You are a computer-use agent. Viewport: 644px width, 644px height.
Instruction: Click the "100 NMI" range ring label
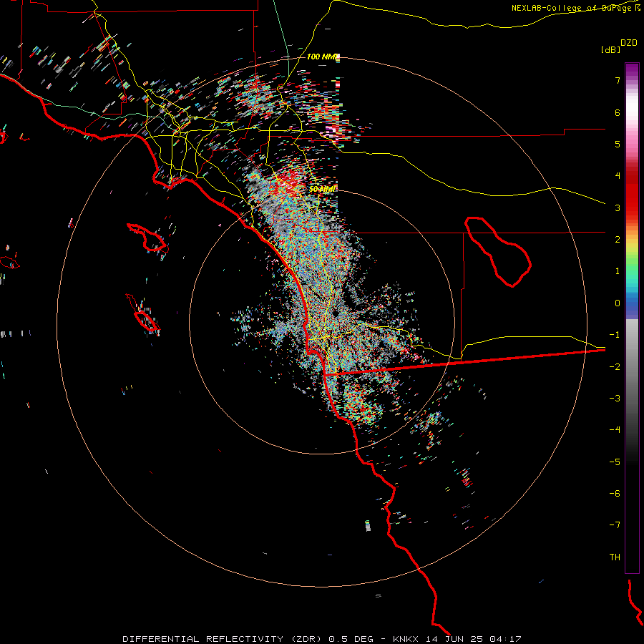tap(321, 57)
